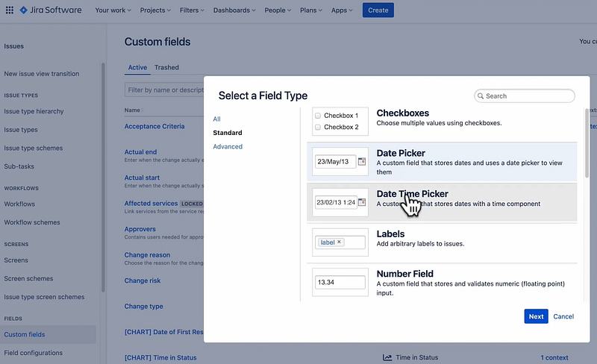Click the search magnifier icon in dialog
The height and width of the screenshot is (364, 597).
pos(481,96)
